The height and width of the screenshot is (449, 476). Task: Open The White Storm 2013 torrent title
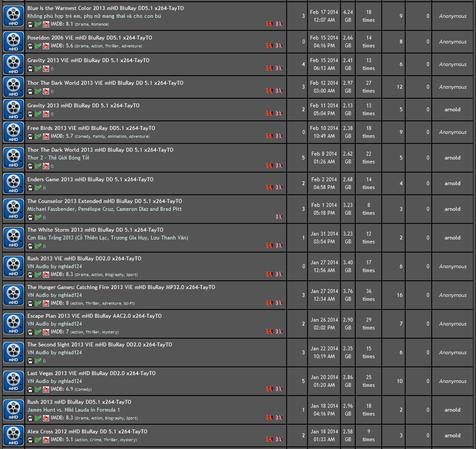click(95, 230)
